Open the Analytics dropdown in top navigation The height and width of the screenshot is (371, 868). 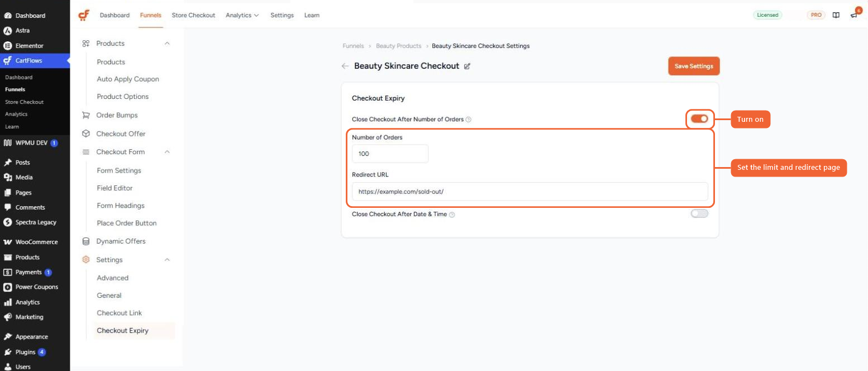pyautogui.click(x=242, y=15)
